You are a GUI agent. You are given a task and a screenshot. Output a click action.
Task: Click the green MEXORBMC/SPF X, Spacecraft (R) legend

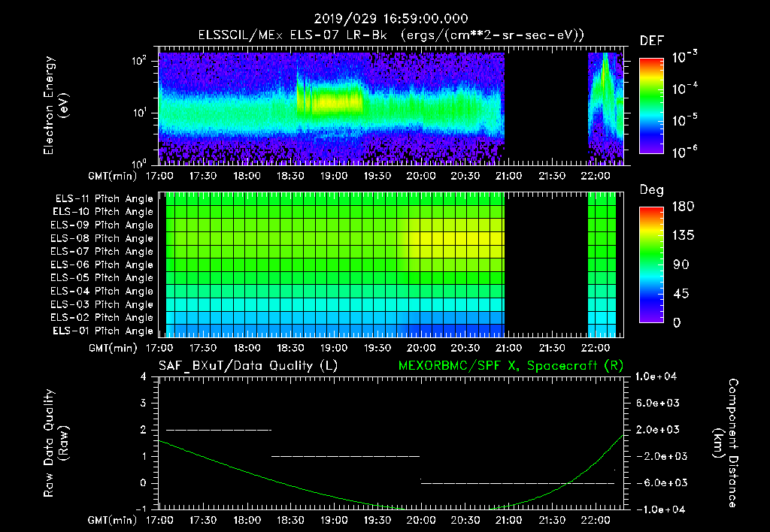[x=511, y=366]
